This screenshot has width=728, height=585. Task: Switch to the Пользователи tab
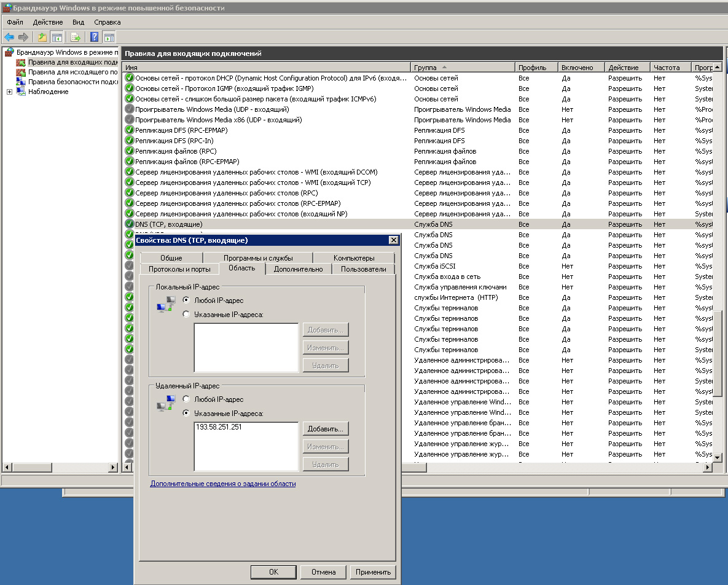[x=364, y=269]
